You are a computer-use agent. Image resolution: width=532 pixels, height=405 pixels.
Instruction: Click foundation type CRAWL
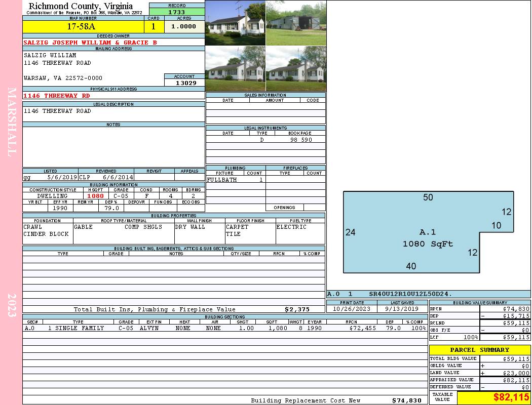(x=32, y=227)
